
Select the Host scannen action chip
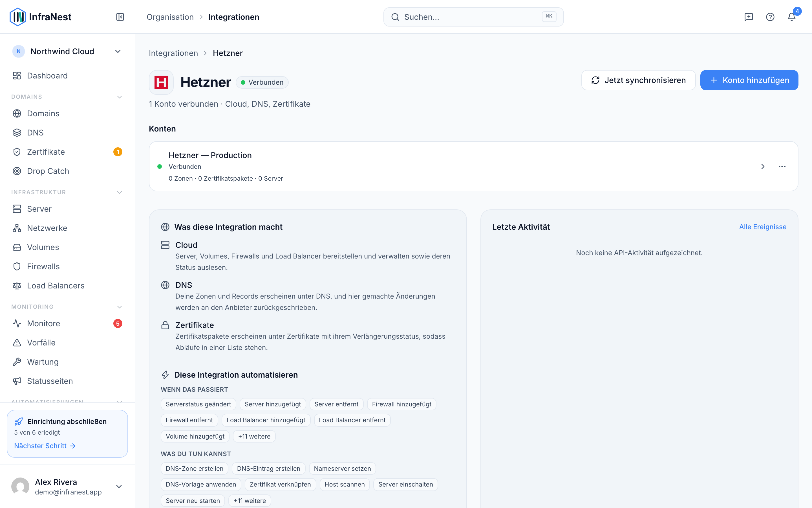(345, 485)
